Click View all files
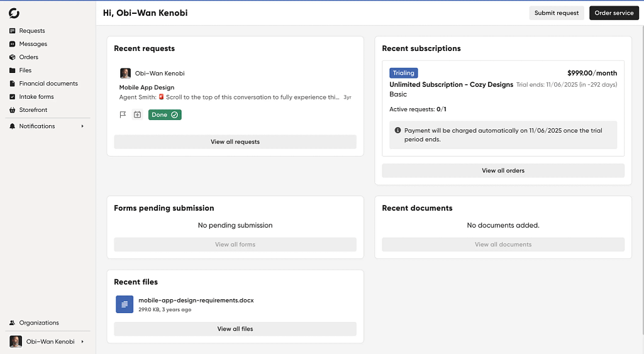The height and width of the screenshot is (354, 644). pyautogui.click(x=235, y=329)
